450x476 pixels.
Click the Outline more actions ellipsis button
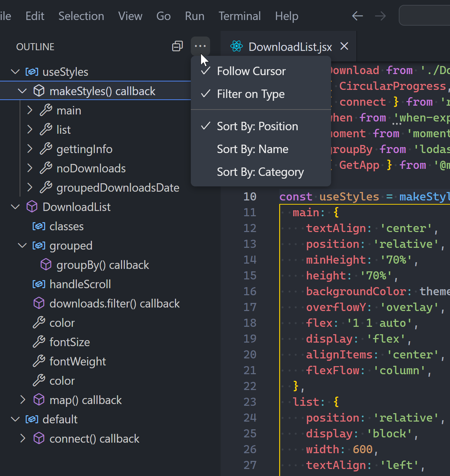point(200,46)
